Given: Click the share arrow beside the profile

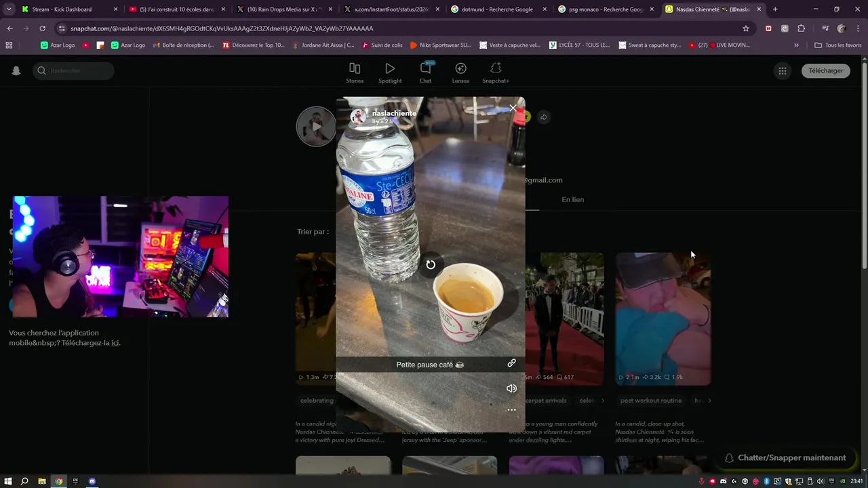Looking at the screenshot, I should [x=543, y=117].
